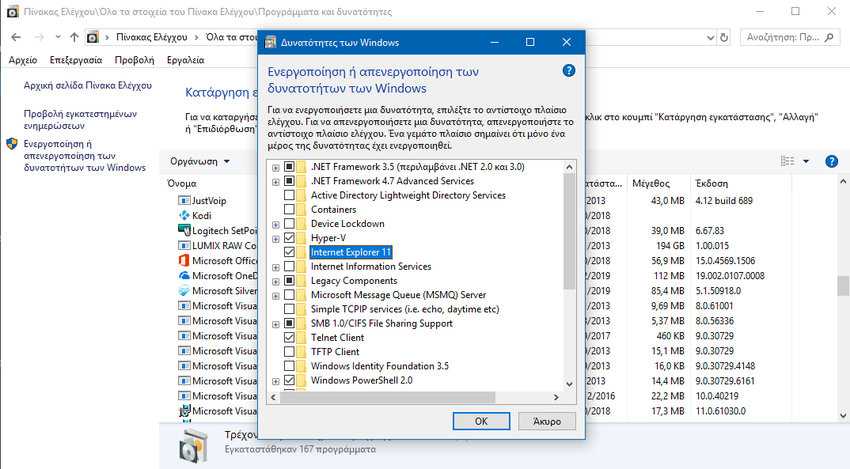Go back in Control Panel window
Image resolution: width=850 pixels, height=469 pixels.
[16, 37]
